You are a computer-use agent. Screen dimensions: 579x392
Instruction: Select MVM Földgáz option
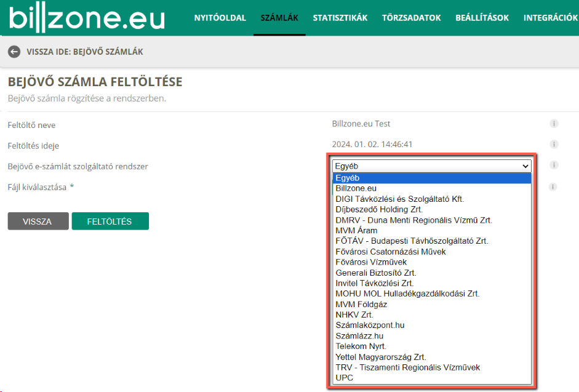pos(432,305)
